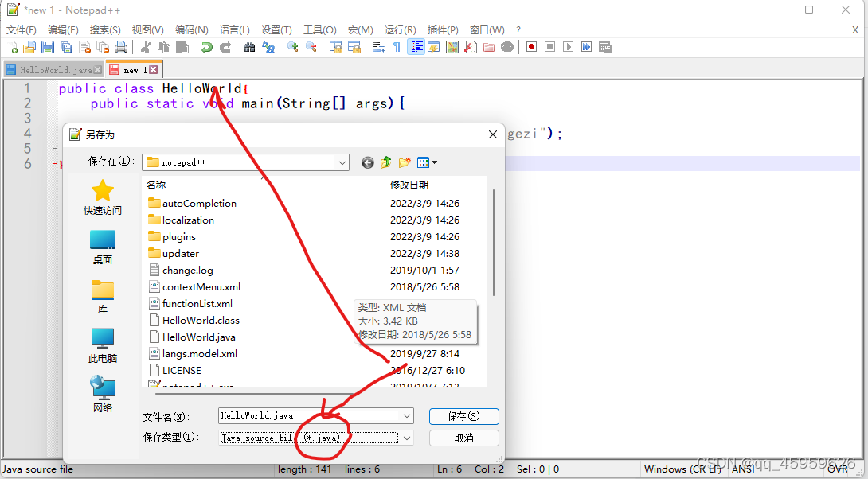Screen dimensions: 868x479
Task: Select 此电脑 in the dialog sidebar
Action: click(103, 345)
